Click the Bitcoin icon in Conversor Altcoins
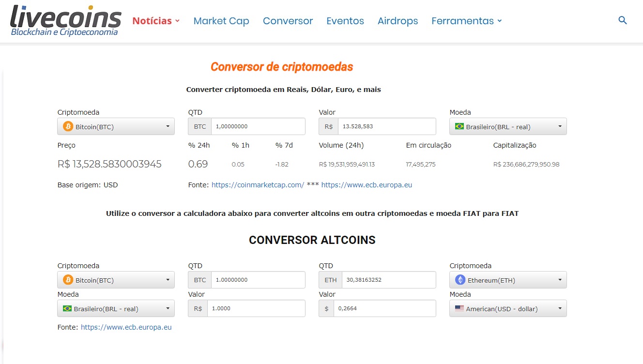Image resolution: width=643 pixels, height=364 pixels. pyautogui.click(x=68, y=280)
